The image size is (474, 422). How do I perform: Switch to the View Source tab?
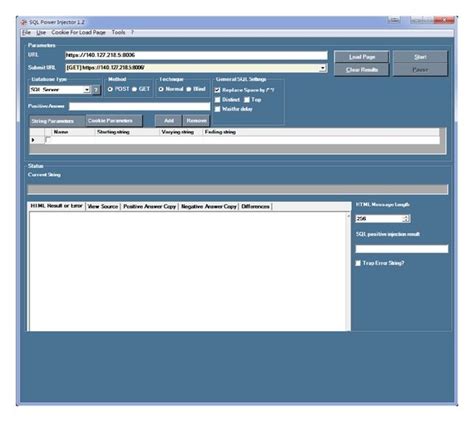[103, 207]
